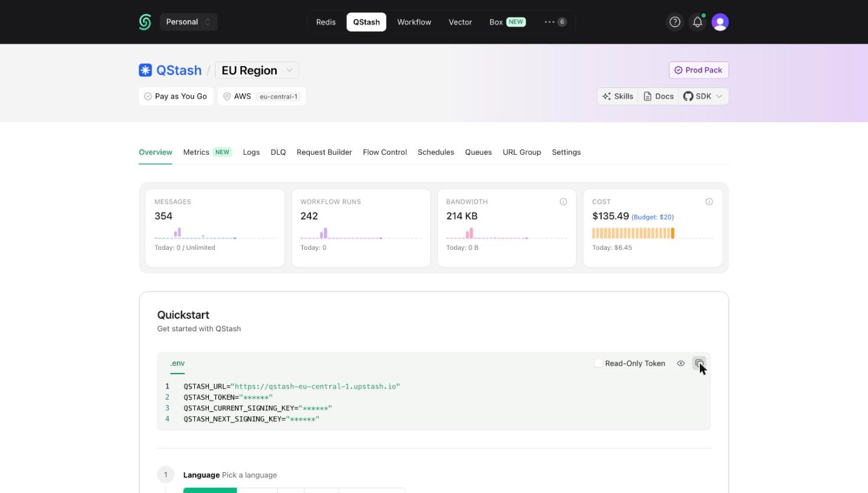Image resolution: width=868 pixels, height=493 pixels.
Task: Click the QSTASH_NEXT_SIGNING_KEY line
Action: click(251, 419)
